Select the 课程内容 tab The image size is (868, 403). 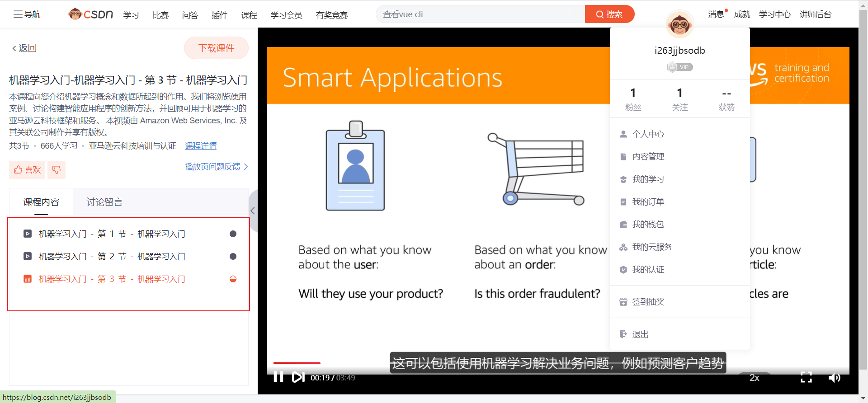pyautogui.click(x=41, y=202)
